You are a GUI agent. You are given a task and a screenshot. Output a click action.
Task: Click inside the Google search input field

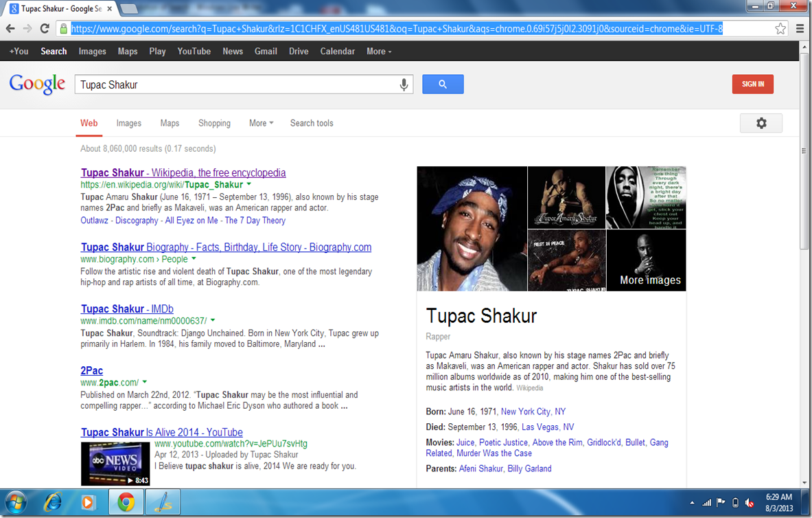tap(233, 85)
